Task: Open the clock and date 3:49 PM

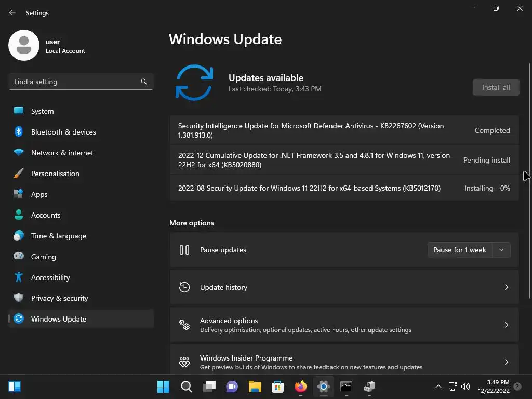Action: [x=494, y=387]
